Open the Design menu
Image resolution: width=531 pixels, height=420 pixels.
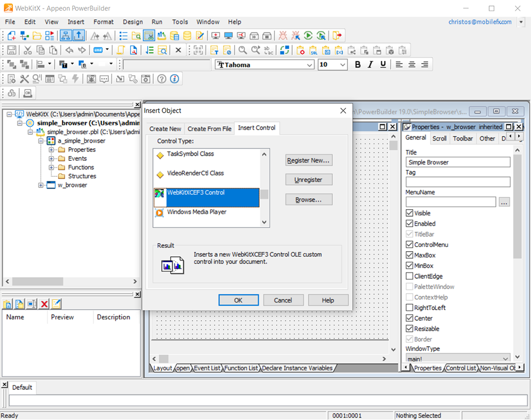133,22
